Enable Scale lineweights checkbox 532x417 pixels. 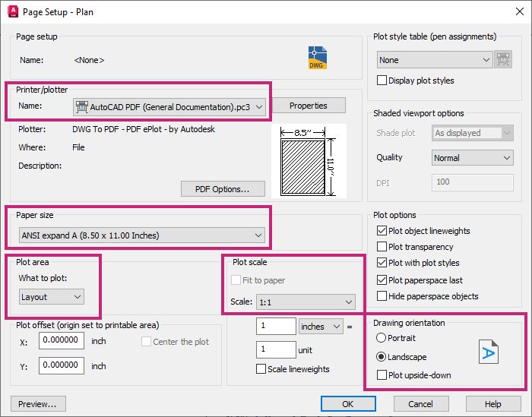261,369
